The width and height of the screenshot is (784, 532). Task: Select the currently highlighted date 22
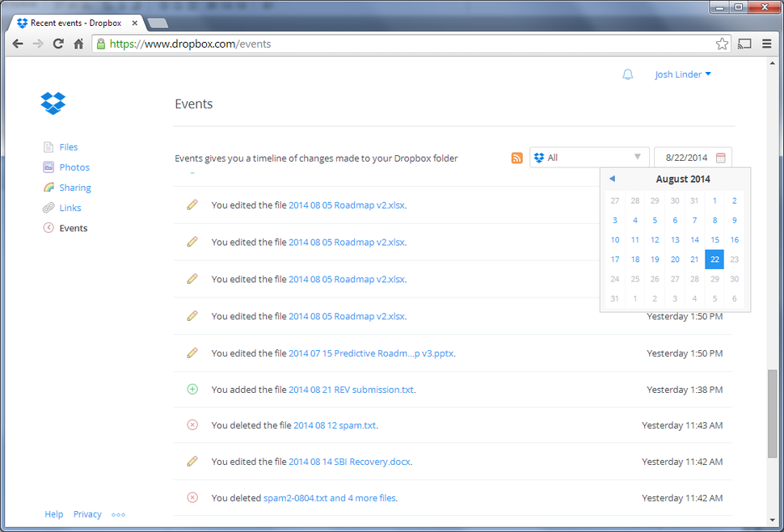[714, 259]
